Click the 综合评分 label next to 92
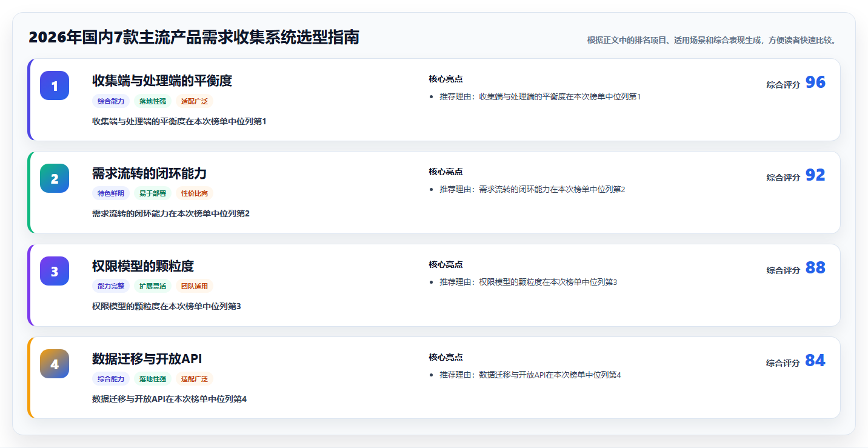The image size is (868, 448). coord(783,178)
